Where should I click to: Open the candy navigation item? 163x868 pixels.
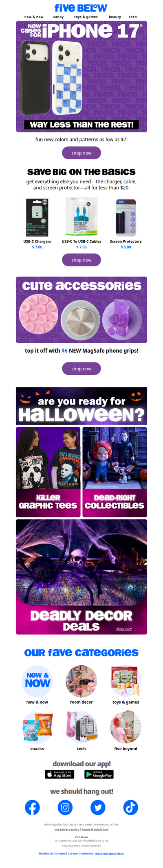click(x=58, y=17)
